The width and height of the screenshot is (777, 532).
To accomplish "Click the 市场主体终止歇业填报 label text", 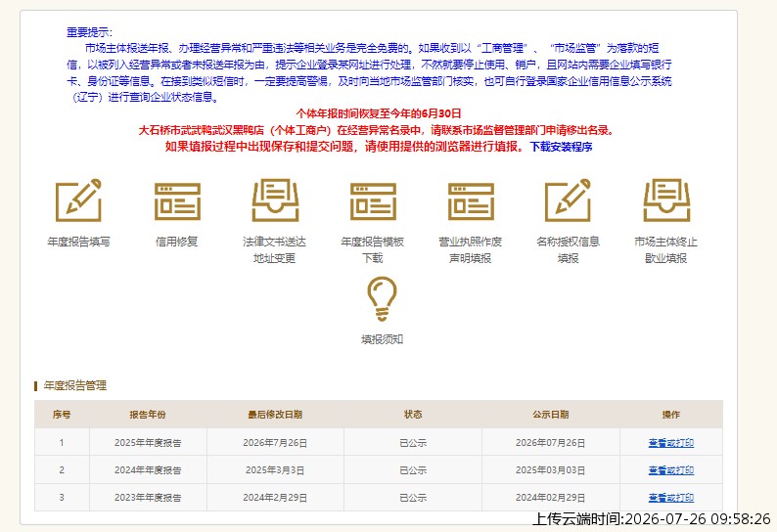I will click(x=666, y=249).
